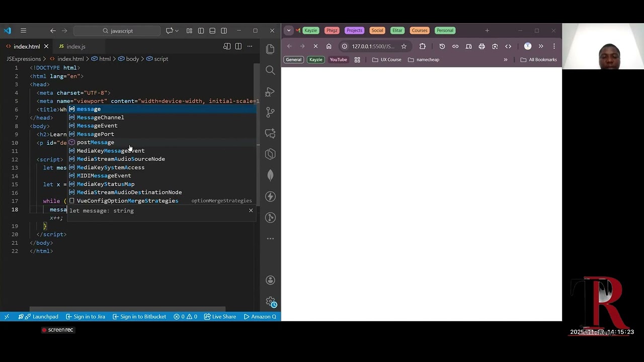The width and height of the screenshot is (644, 362).
Task: Select index.html in the breadcrumb
Action: click(70, 59)
